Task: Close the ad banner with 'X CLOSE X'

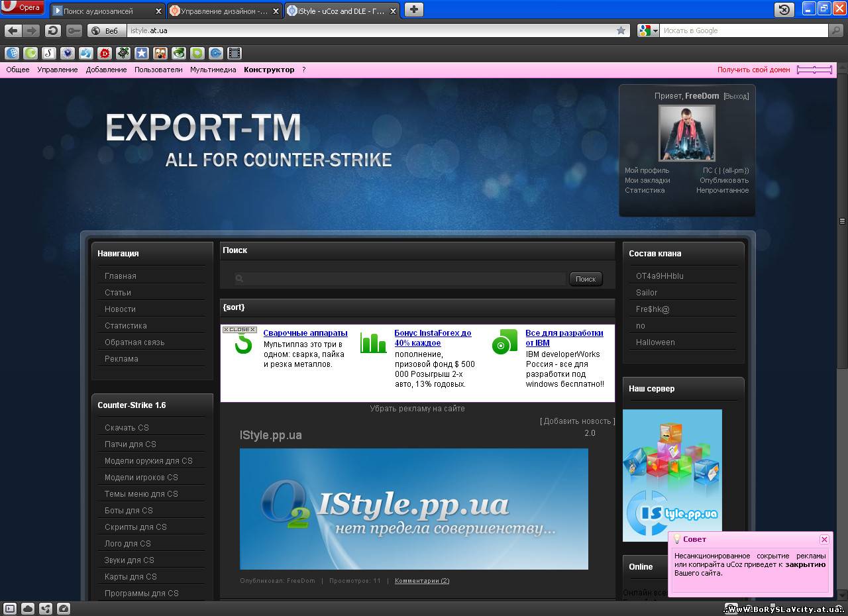Action: click(239, 329)
